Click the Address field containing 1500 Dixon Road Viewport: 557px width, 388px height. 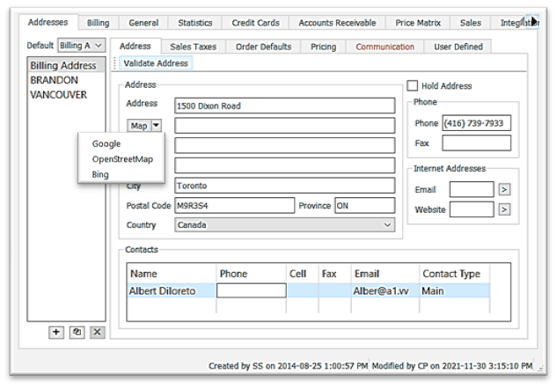pyautogui.click(x=285, y=106)
